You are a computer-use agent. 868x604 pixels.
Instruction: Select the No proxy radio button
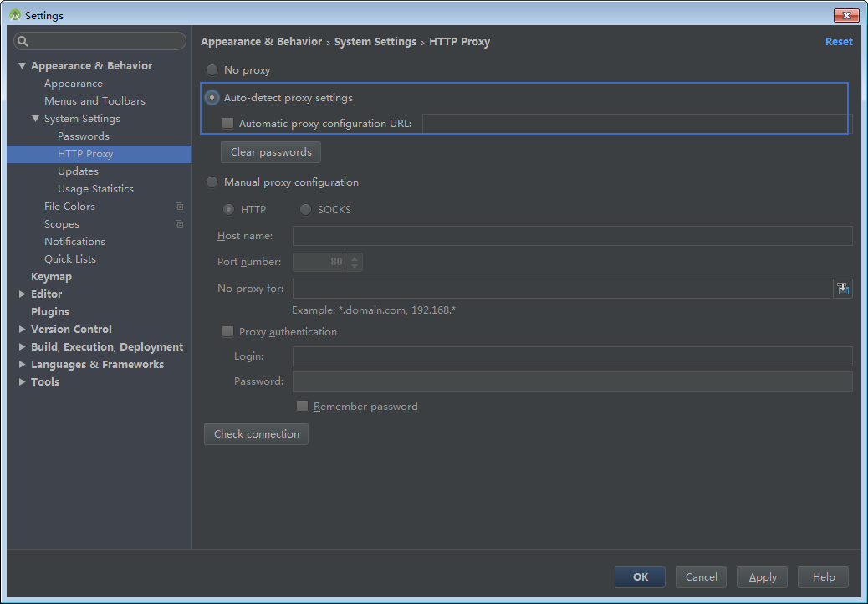pyautogui.click(x=212, y=70)
